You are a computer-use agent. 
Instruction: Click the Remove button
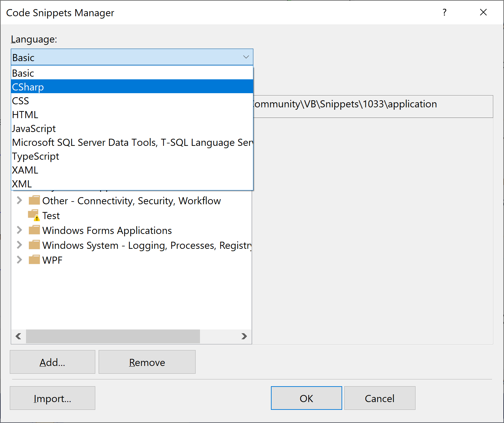tap(147, 362)
